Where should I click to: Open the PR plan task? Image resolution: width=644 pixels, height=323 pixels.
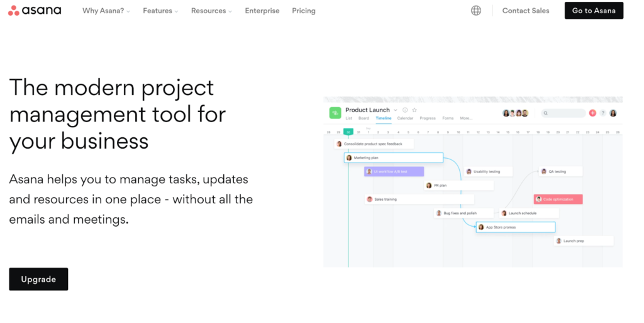click(x=458, y=185)
